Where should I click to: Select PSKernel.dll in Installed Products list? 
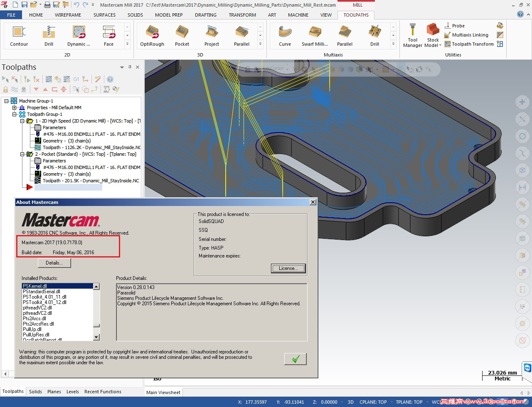click(x=57, y=286)
